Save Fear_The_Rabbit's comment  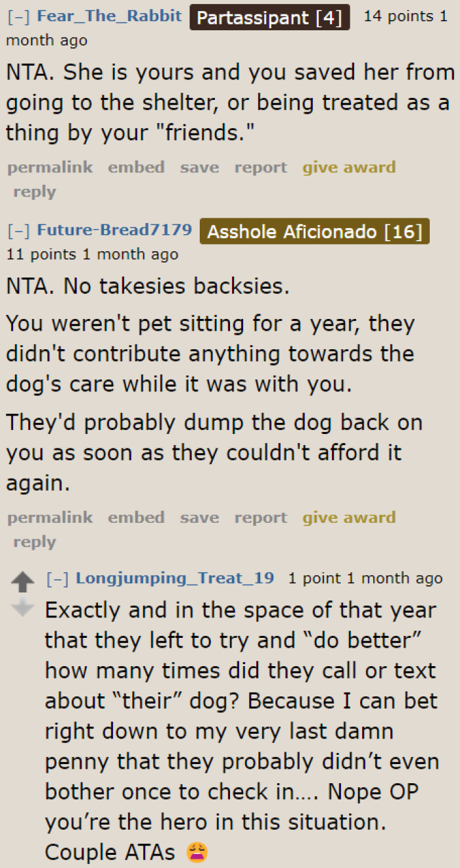click(199, 167)
